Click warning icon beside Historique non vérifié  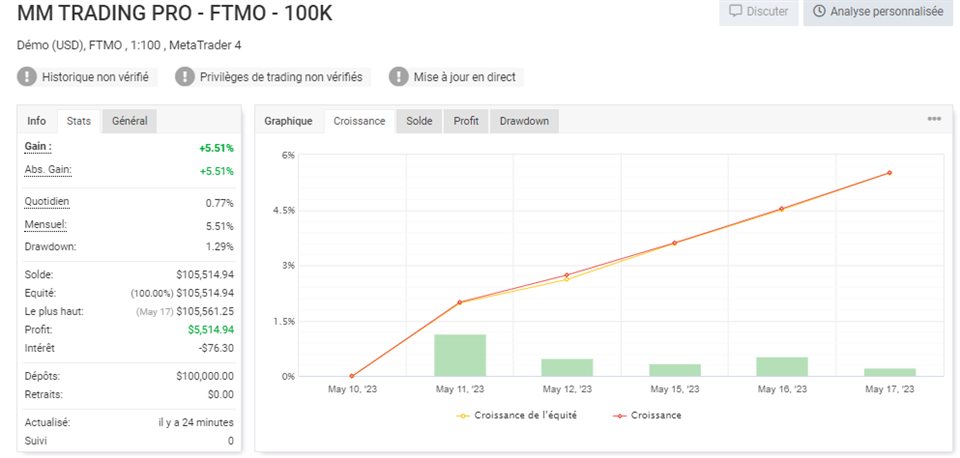pos(27,77)
